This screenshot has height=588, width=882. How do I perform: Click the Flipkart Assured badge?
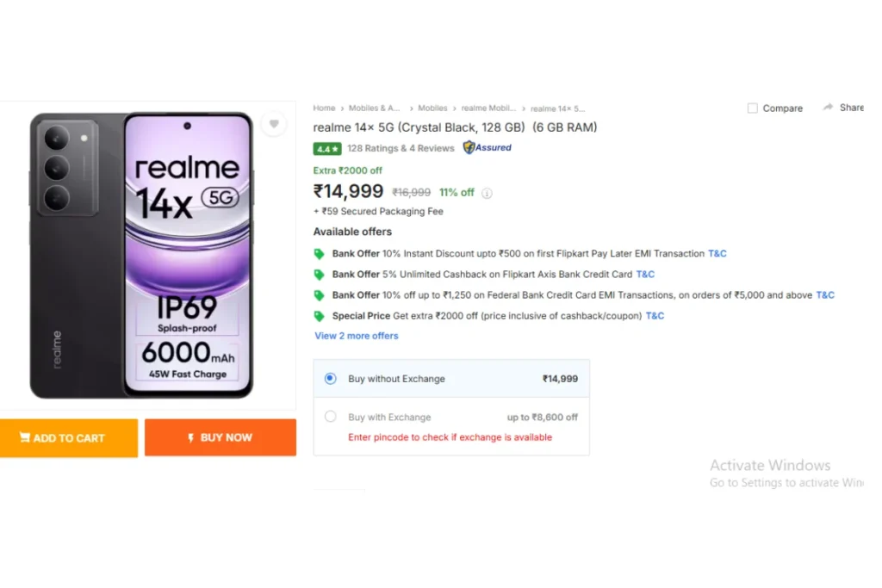(x=488, y=148)
